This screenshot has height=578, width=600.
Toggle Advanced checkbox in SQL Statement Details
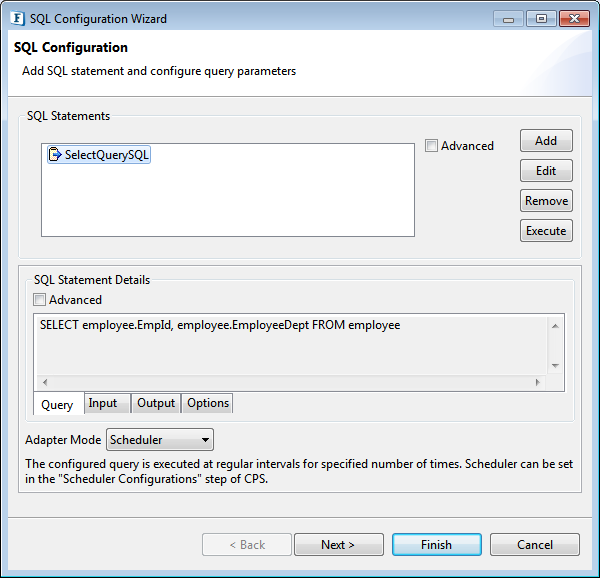(x=39, y=300)
